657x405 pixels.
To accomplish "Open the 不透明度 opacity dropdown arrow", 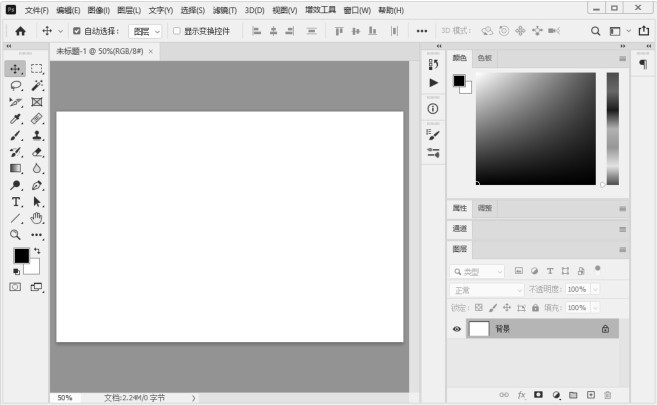I will tap(595, 289).
